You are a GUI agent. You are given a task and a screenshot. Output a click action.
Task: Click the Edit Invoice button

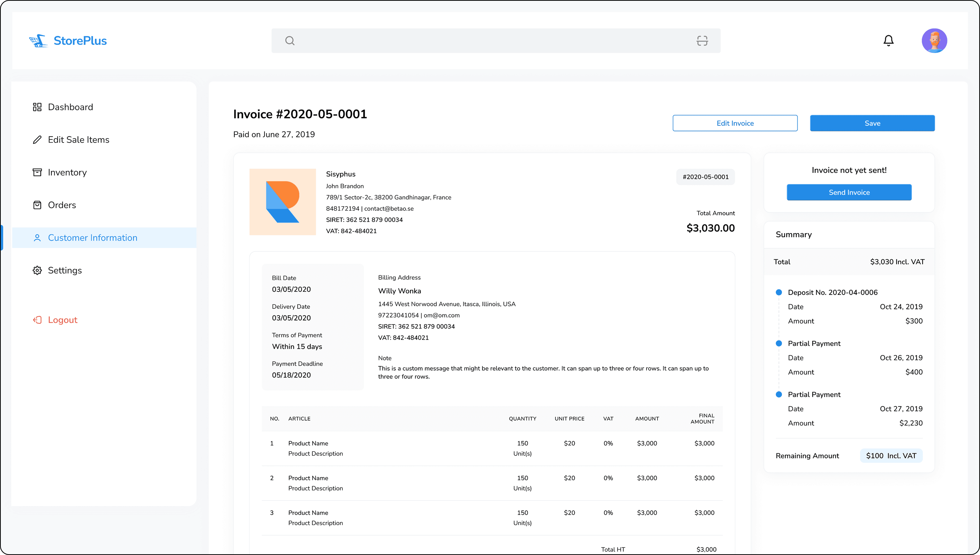point(735,123)
